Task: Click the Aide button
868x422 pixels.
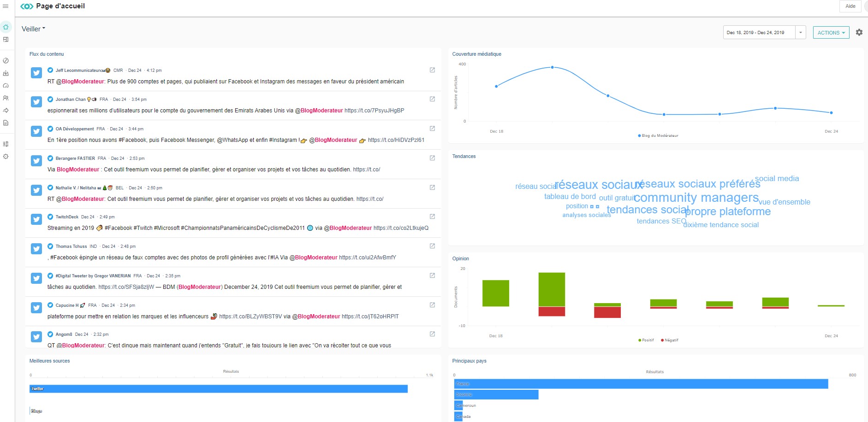Action: point(850,6)
